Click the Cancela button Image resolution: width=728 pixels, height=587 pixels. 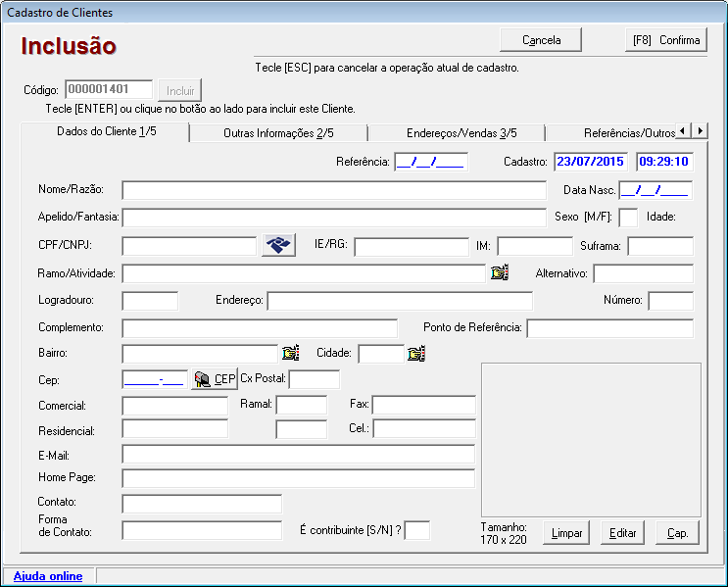coord(541,40)
